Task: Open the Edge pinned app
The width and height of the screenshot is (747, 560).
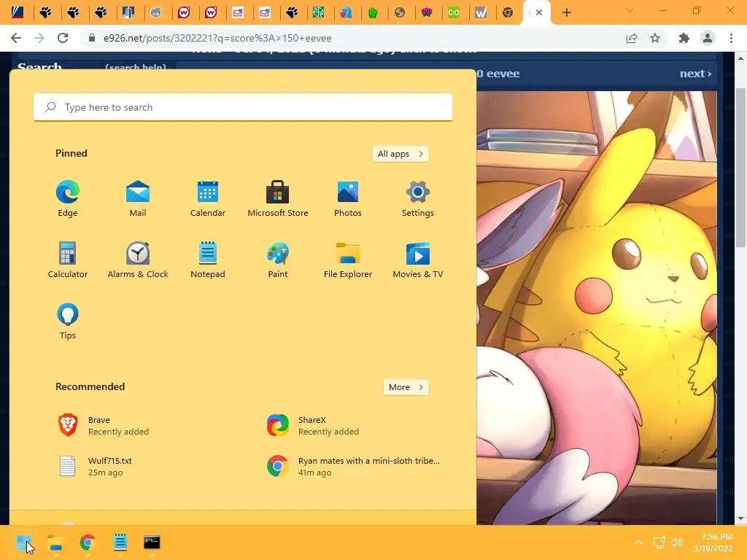Action: tap(68, 199)
